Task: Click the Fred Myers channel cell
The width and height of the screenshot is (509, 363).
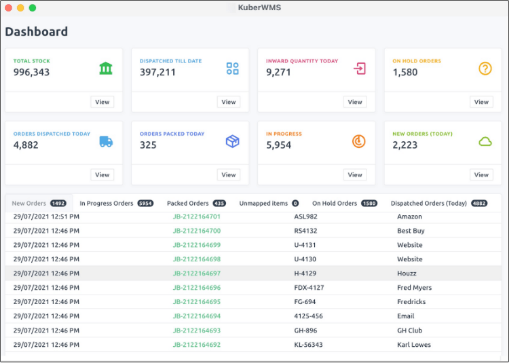Action: 414,288
